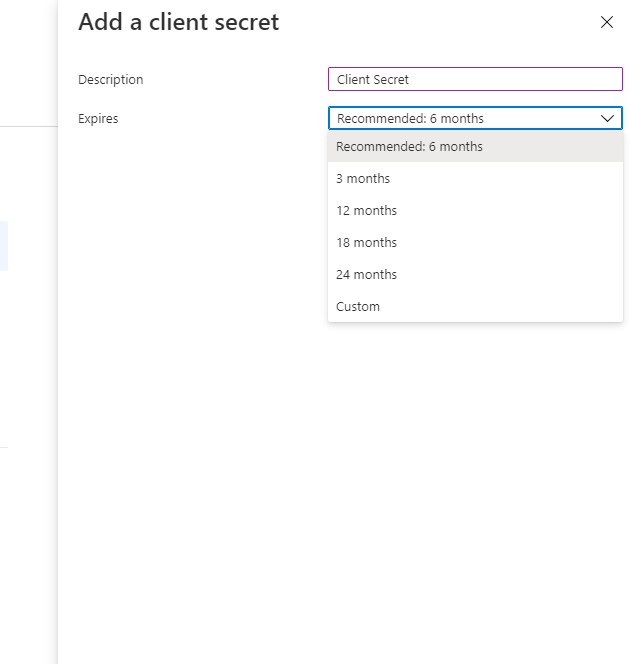
Task: Click the Description field label
Action: click(x=111, y=80)
